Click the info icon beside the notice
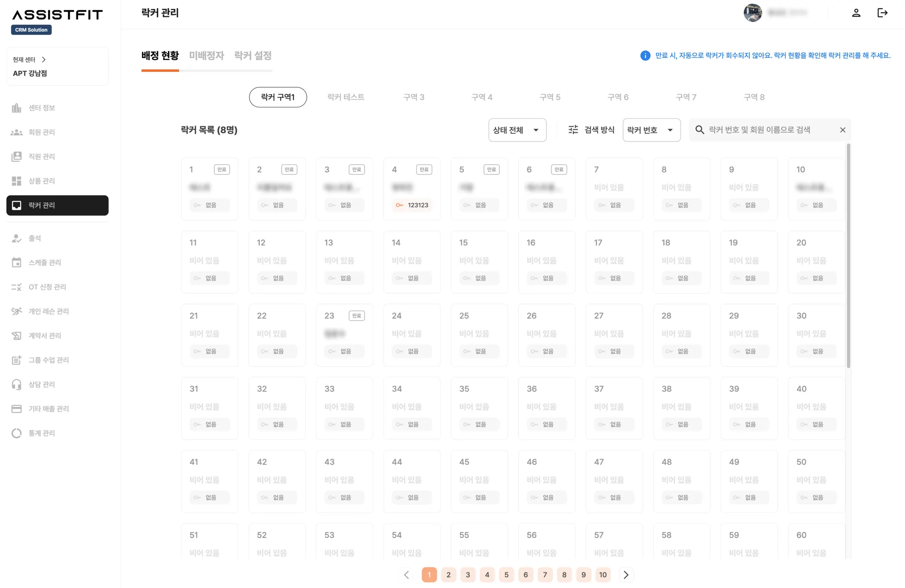Viewport: 905px width, 588px height. pos(645,56)
